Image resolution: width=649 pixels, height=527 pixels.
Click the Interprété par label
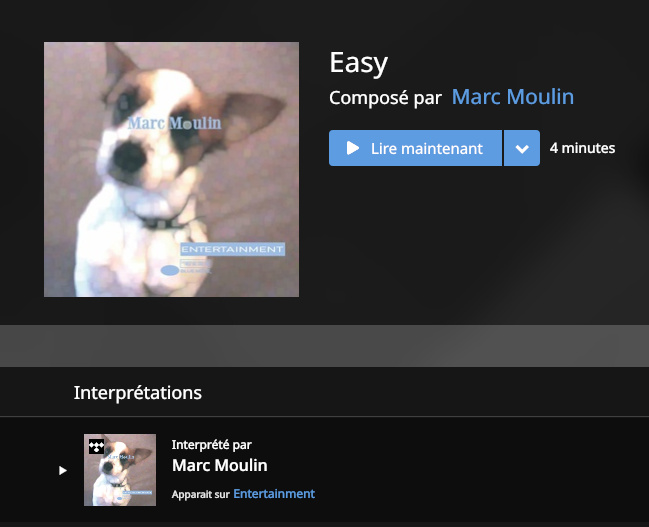click(x=212, y=445)
